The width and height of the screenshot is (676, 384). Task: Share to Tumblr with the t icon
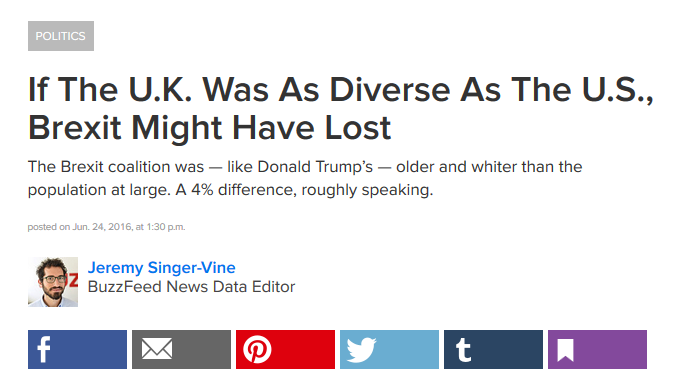pyautogui.click(x=493, y=350)
